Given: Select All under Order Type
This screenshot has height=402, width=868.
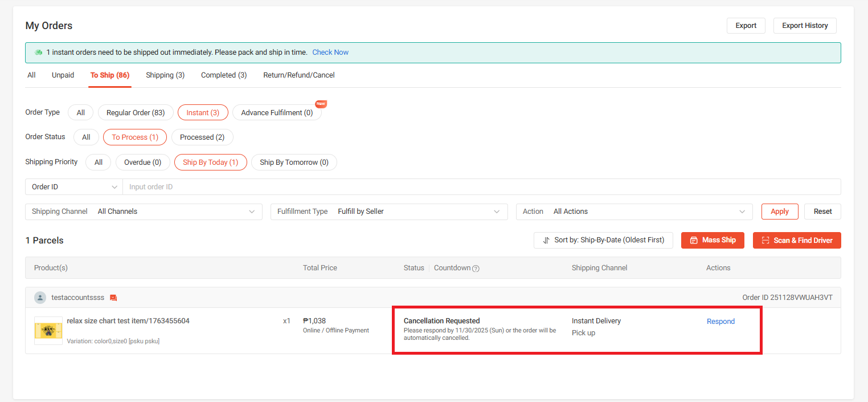Looking at the screenshot, I should [81, 113].
